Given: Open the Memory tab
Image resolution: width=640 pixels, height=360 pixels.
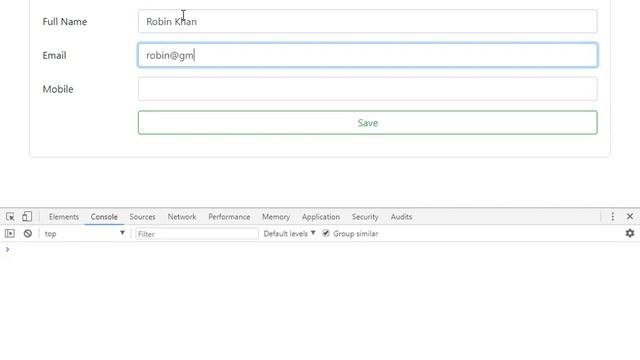Looking at the screenshot, I should tap(276, 217).
